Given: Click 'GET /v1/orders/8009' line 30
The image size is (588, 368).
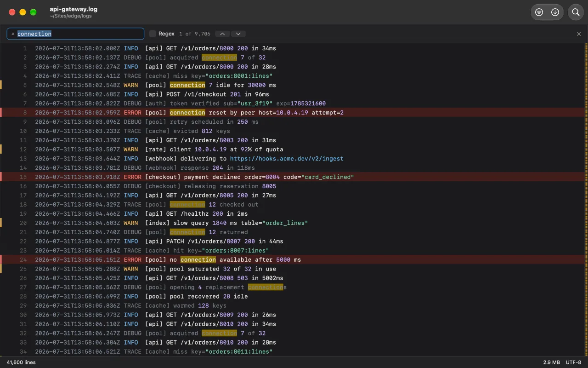Looking at the screenshot, I should pos(294,315).
